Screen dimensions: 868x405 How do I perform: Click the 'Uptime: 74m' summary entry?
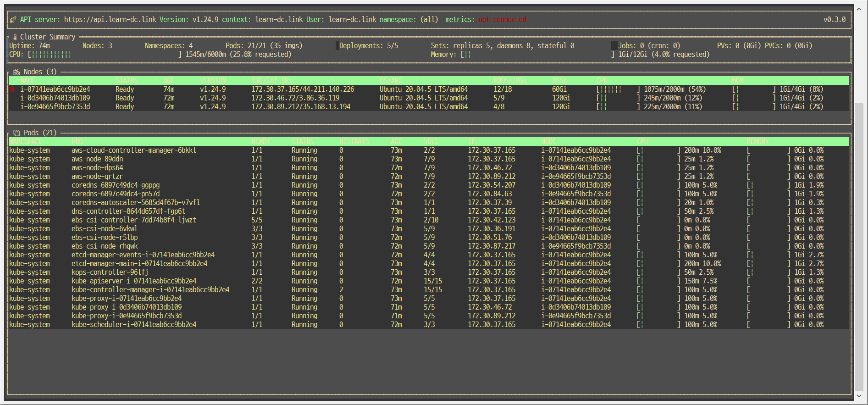coord(29,46)
